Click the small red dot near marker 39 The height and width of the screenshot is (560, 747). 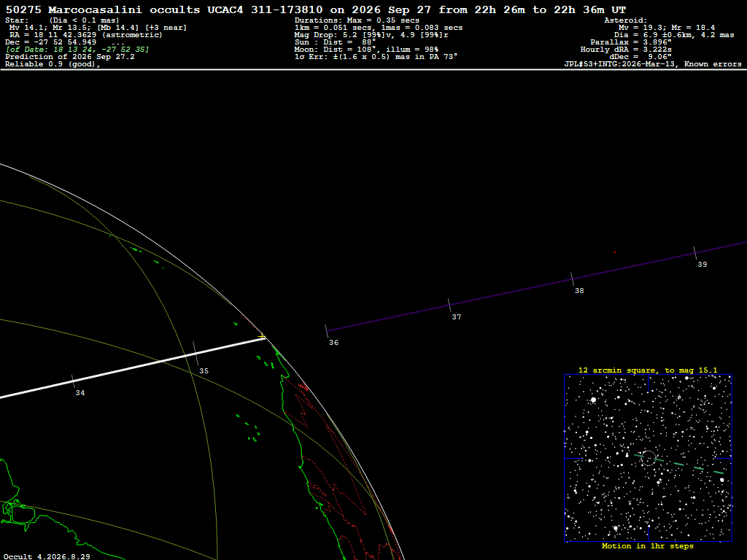coord(614,252)
